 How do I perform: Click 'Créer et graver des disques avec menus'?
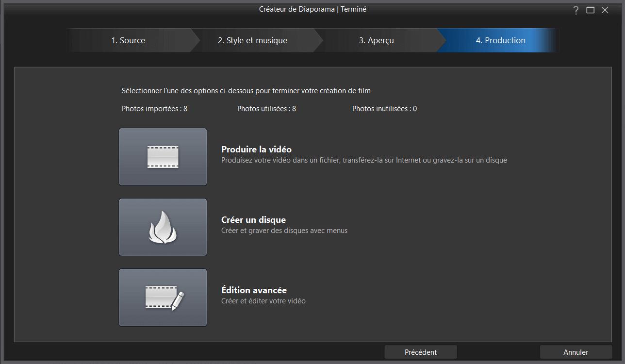click(284, 231)
